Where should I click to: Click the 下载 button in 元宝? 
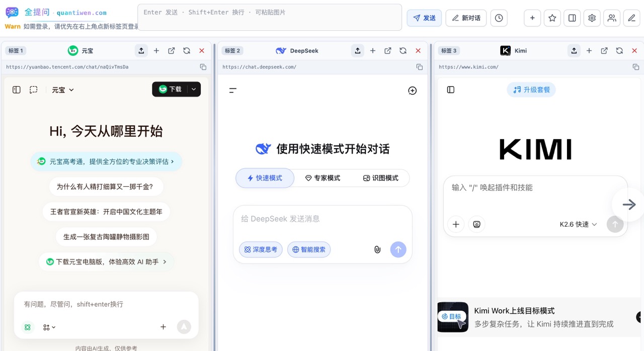[170, 89]
